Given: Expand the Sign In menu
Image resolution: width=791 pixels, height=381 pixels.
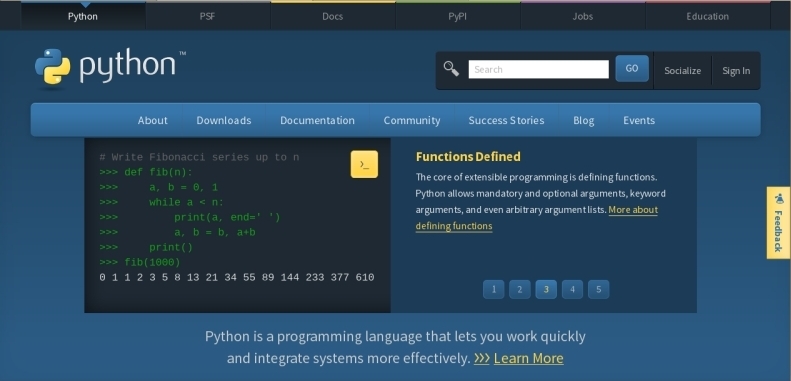Looking at the screenshot, I should (736, 71).
